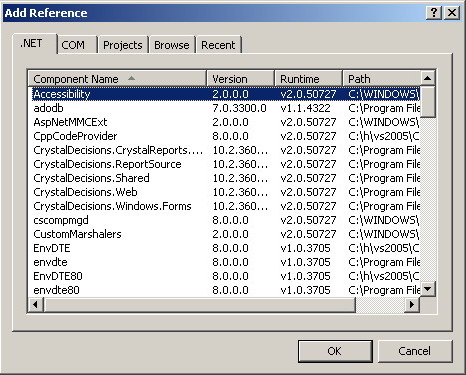This screenshot has height=375, width=466.
Task: Click version 10.2.360... in CrystalDecisions.Web row
Action: tap(240, 192)
